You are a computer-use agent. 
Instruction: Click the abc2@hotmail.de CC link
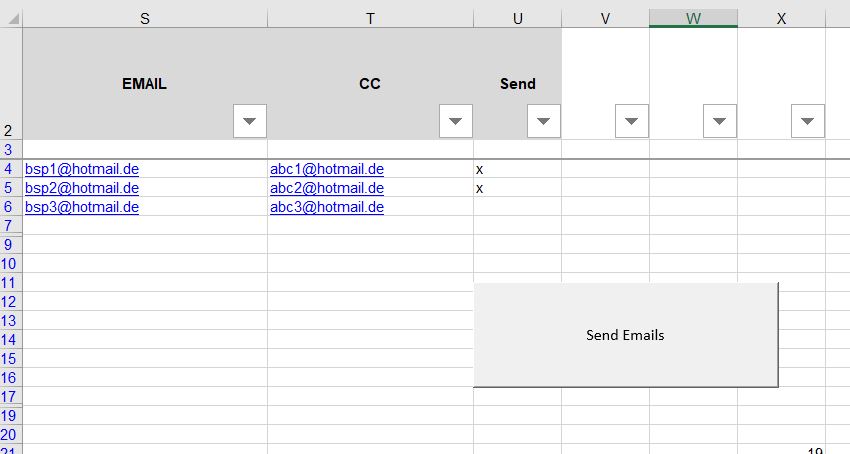327,188
